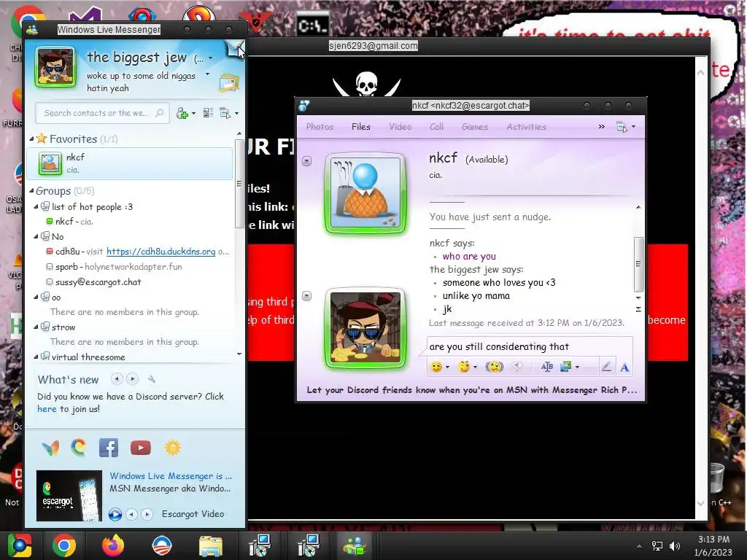Open the YouTube icon in Messenger

click(141, 448)
